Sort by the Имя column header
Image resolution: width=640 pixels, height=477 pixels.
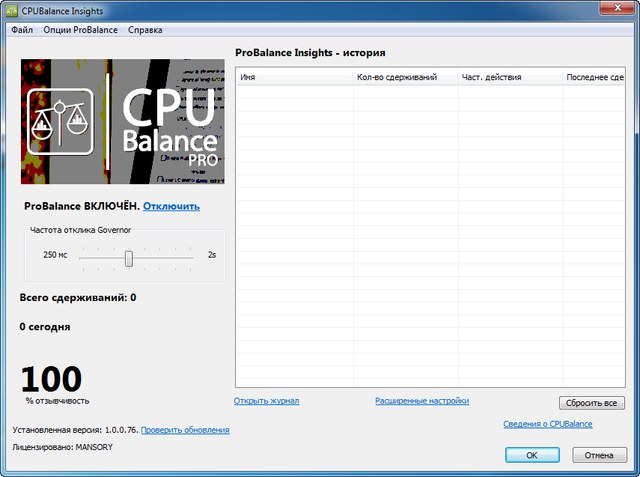[294, 77]
